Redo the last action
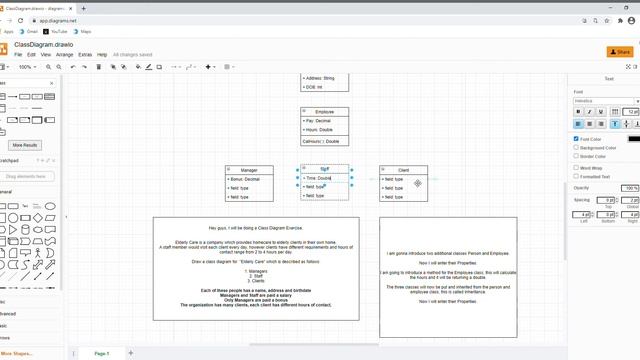This screenshot has height=360, width=640. click(x=84, y=67)
